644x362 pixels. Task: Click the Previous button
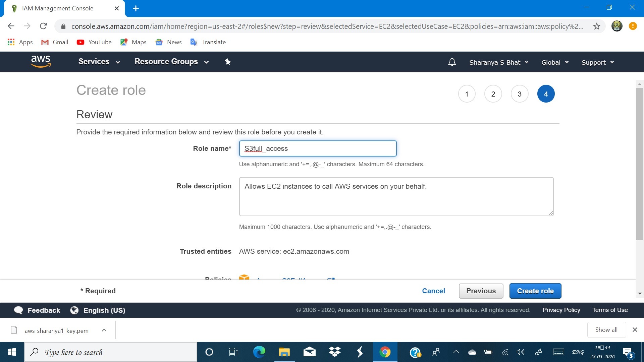(481, 291)
